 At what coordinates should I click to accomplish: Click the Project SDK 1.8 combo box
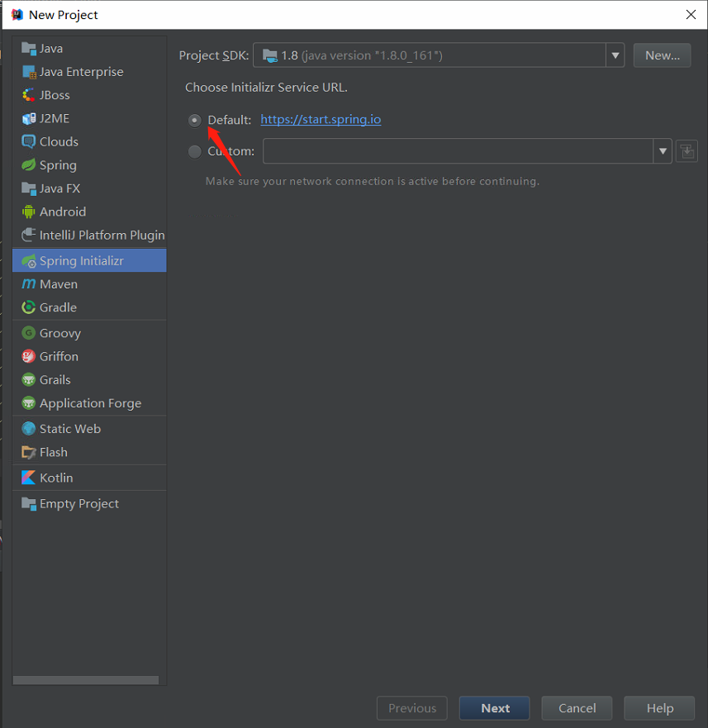[x=438, y=55]
